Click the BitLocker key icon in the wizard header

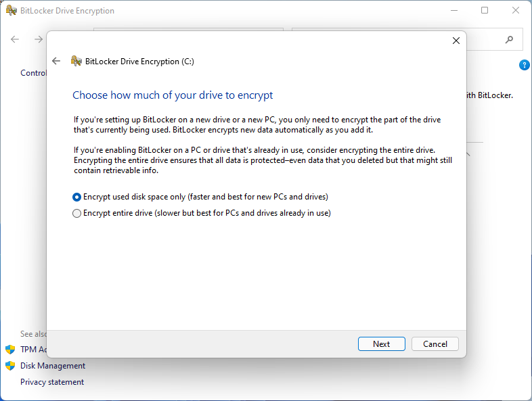point(76,61)
